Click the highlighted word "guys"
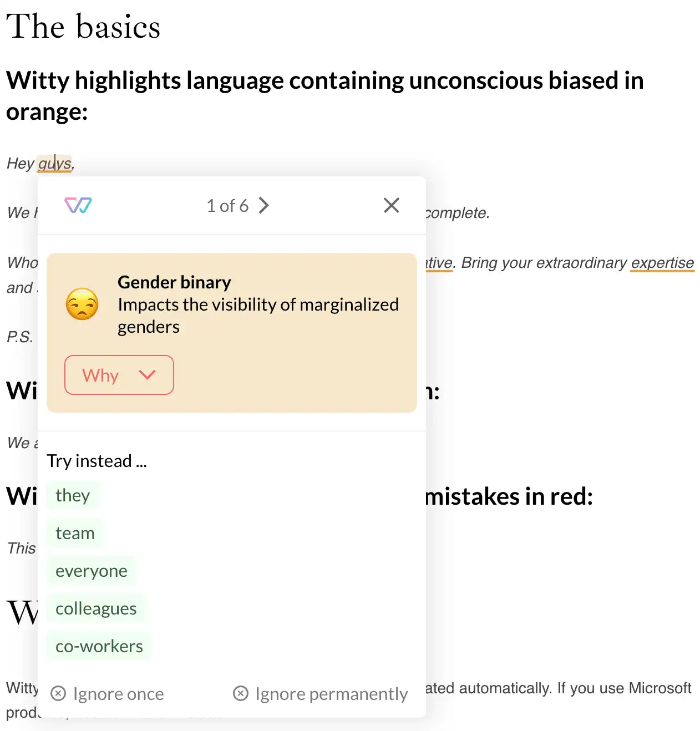 [x=55, y=164]
